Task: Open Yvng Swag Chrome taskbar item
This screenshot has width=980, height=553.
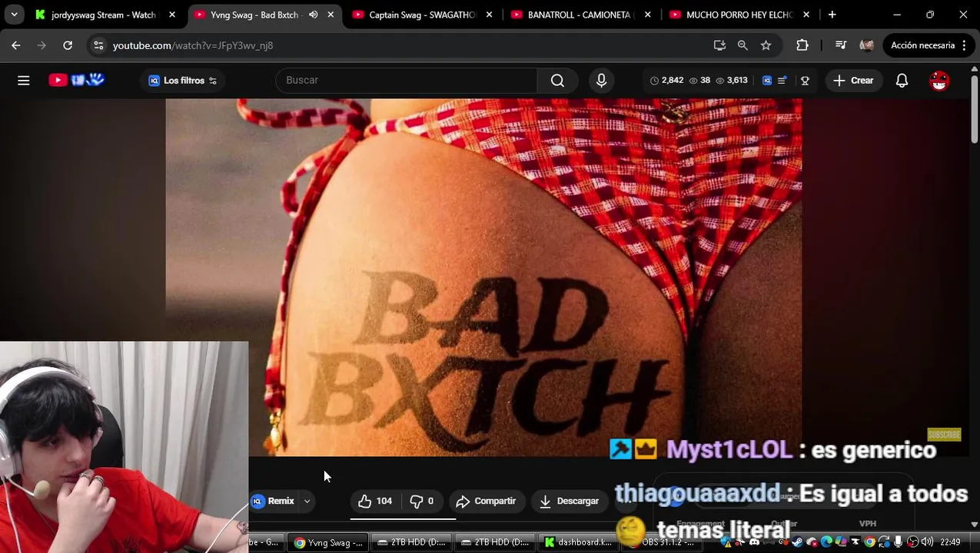Action: point(329,542)
